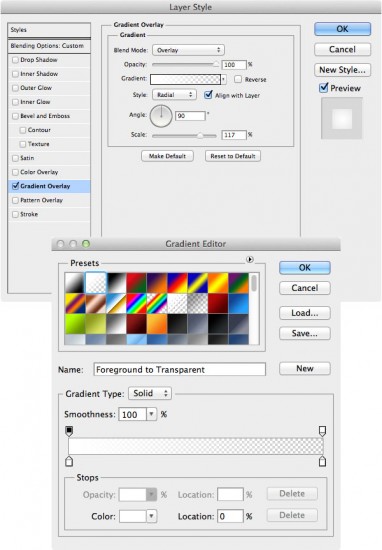Open the Style Radial dropdown

(x=174, y=95)
